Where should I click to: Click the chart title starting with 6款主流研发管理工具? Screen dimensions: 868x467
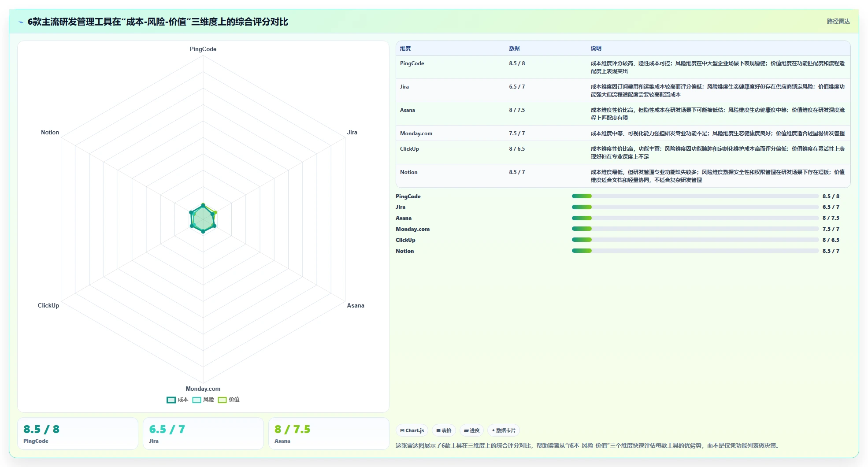click(x=158, y=22)
